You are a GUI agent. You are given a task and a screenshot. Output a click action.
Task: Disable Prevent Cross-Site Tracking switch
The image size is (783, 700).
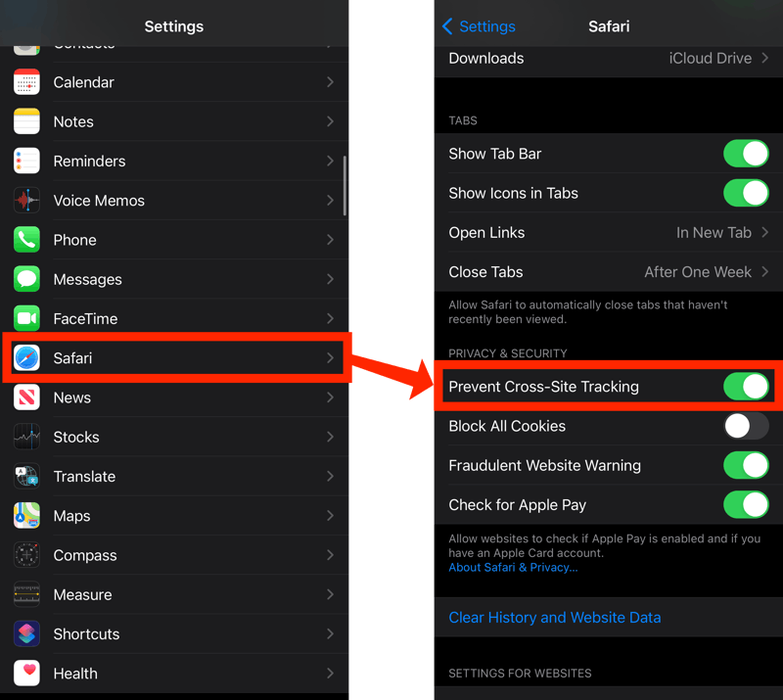[x=745, y=387]
